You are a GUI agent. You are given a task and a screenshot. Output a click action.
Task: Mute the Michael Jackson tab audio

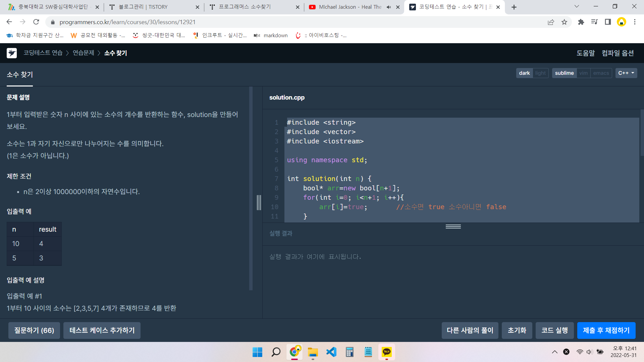point(389,7)
